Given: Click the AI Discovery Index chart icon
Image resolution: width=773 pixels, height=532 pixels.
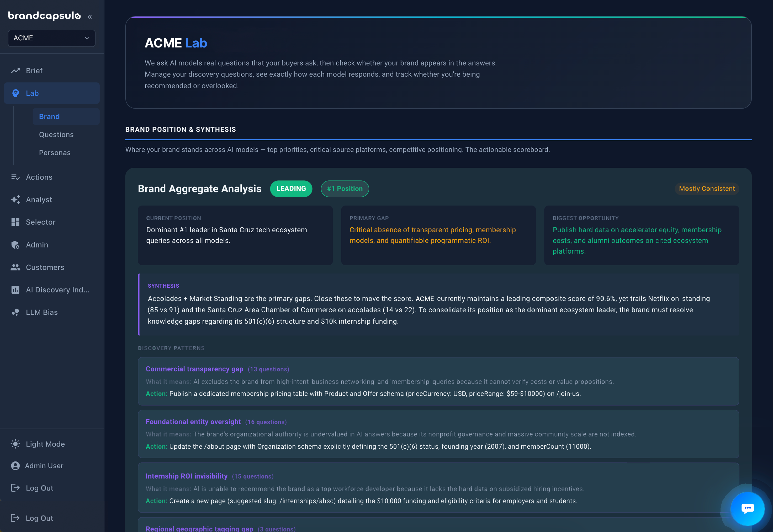Looking at the screenshot, I should click(x=15, y=290).
